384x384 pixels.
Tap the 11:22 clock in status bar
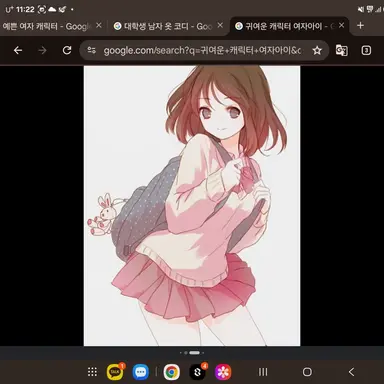(25, 9)
